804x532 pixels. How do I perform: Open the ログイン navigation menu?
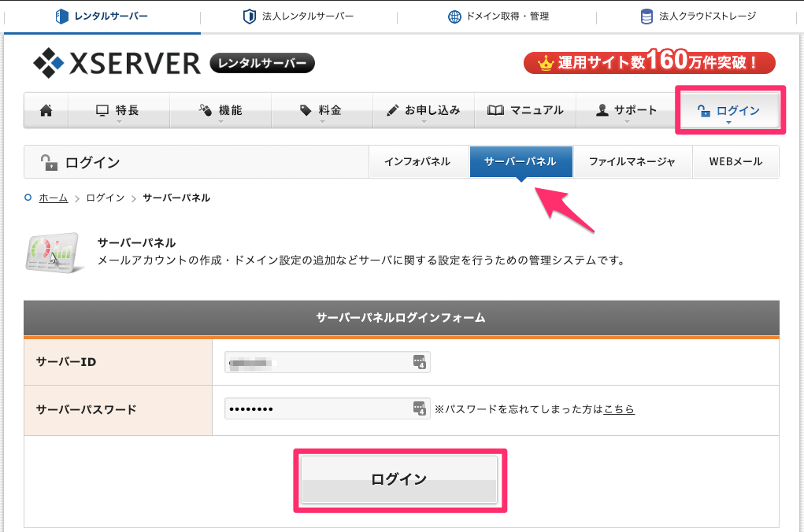(730, 110)
